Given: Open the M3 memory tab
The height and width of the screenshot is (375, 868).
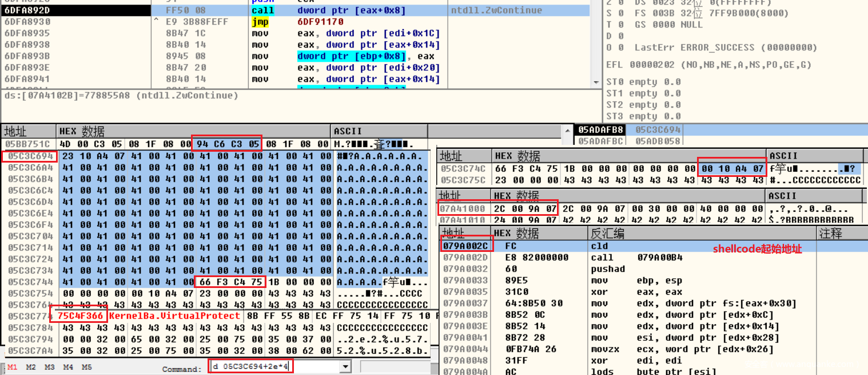Looking at the screenshot, I should click(x=50, y=367).
